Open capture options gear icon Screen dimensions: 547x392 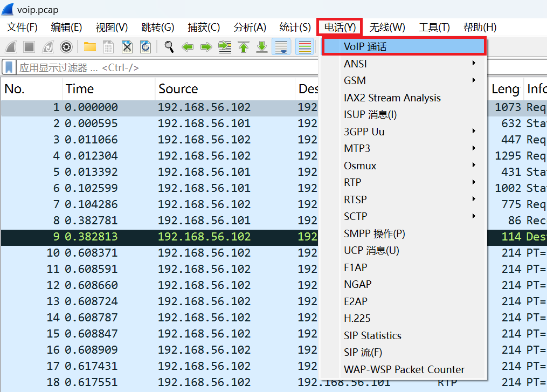pos(66,47)
